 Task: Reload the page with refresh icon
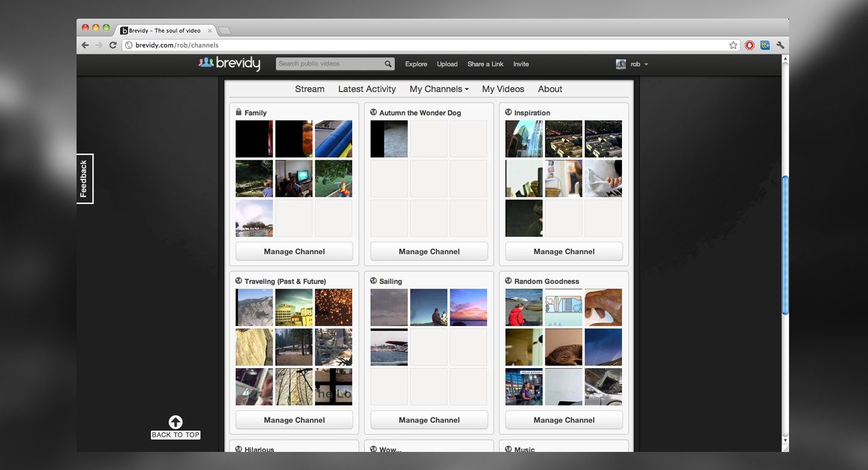pyautogui.click(x=113, y=45)
